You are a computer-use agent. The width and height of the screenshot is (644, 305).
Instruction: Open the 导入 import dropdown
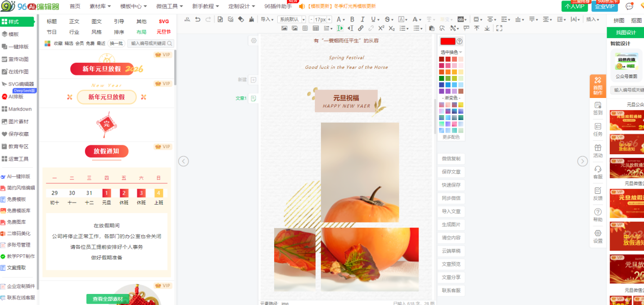267,20
